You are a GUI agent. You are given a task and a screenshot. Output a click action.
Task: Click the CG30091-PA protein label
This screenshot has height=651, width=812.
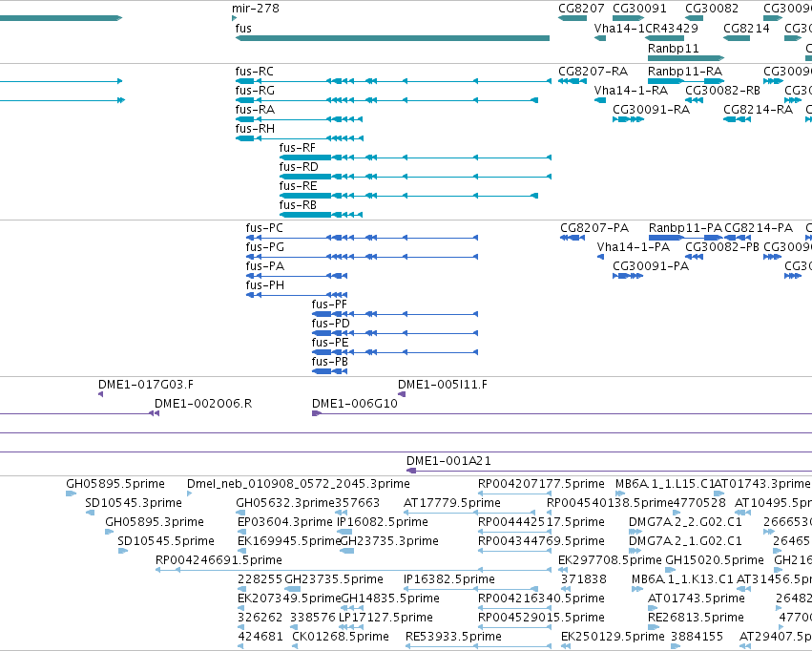pyautogui.click(x=651, y=266)
